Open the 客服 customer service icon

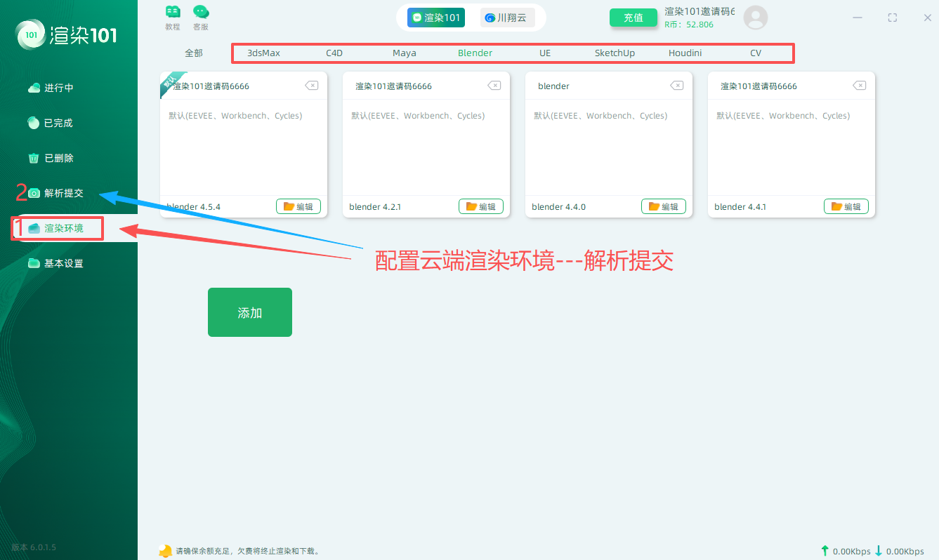(201, 18)
